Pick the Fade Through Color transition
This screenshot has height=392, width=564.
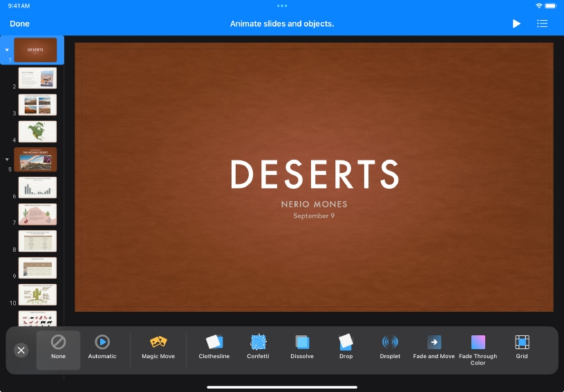point(478,349)
